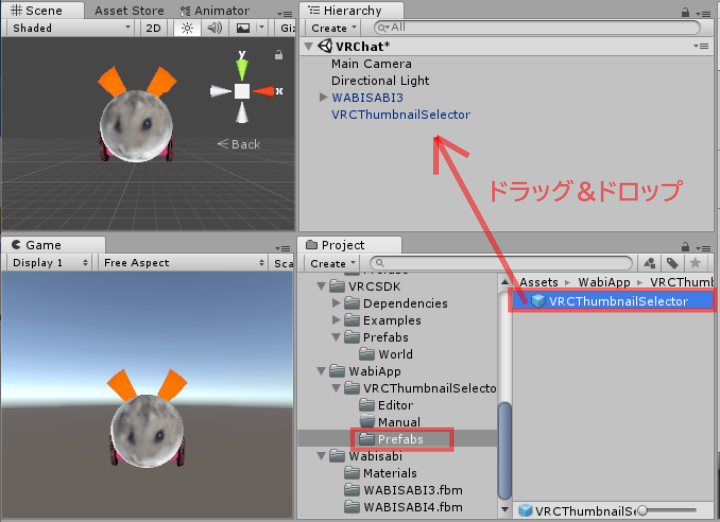Select the Editor folder
720x522 pixels.
coord(386,405)
